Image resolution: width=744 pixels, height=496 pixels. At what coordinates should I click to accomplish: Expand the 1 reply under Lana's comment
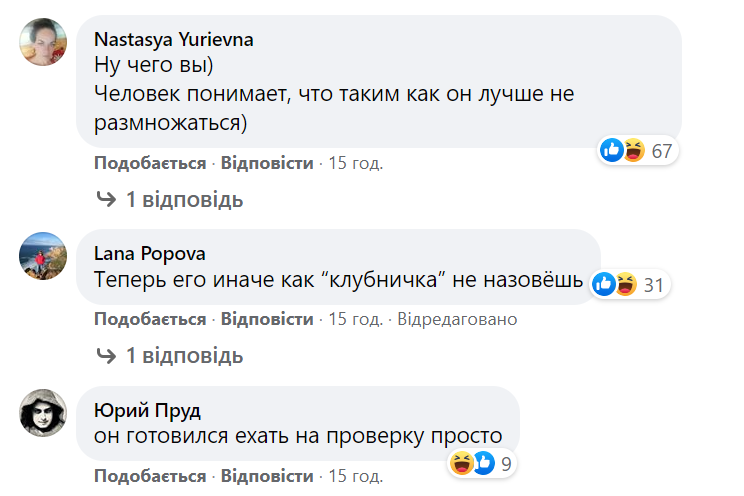coord(184,355)
